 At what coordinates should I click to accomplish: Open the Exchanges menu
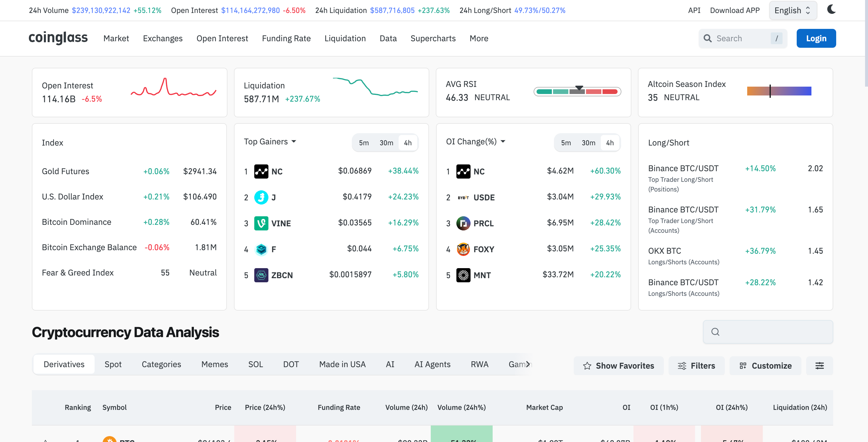pyautogui.click(x=163, y=38)
